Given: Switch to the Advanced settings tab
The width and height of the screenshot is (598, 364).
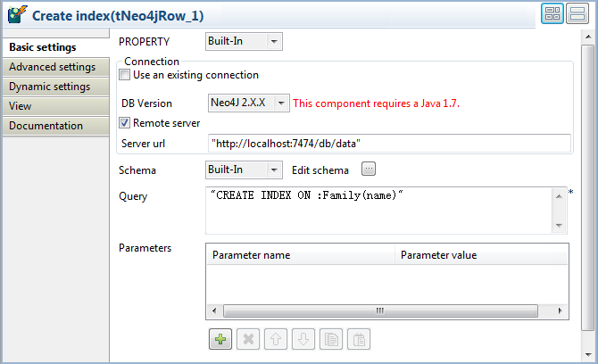Looking at the screenshot, I should coord(52,67).
